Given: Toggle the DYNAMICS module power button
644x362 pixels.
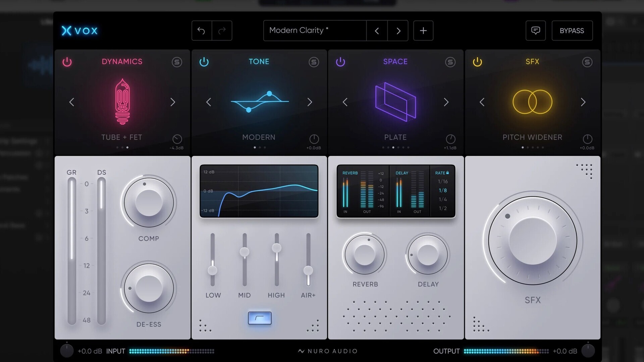Looking at the screenshot, I should coord(67,62).
